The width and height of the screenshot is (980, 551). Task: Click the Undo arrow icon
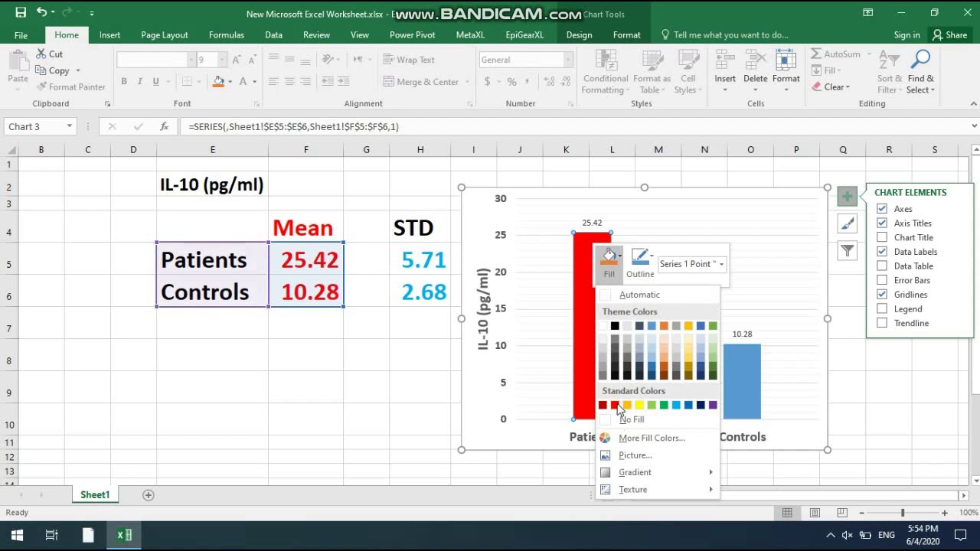41,12
